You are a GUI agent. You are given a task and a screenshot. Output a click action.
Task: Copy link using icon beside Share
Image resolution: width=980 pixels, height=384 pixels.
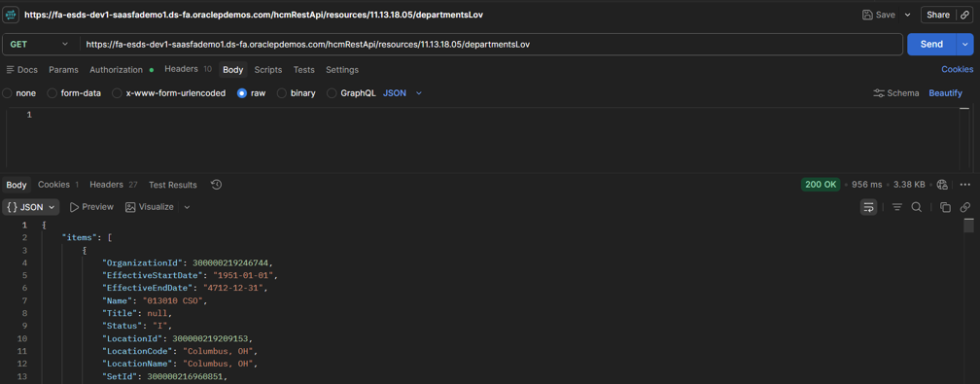965,15
